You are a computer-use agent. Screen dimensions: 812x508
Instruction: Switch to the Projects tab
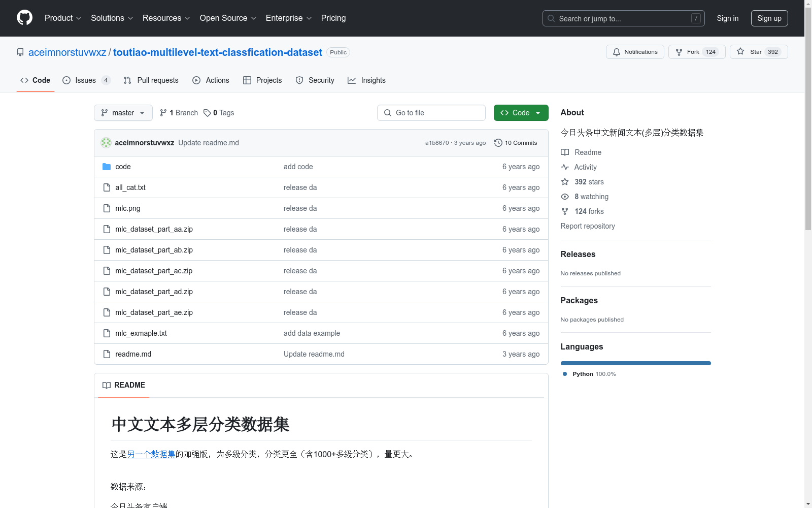(x=262, y=80)
